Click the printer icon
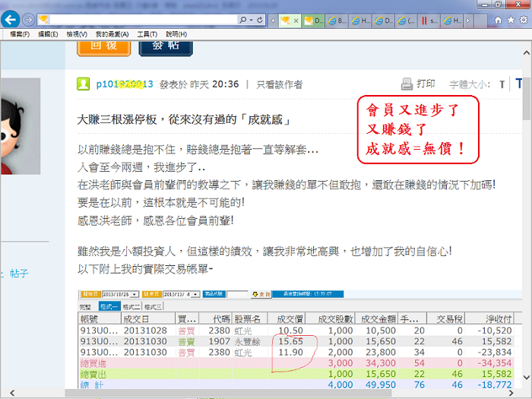Image resolution: width=532 pixels, height=399 pixels. click(407, 84)
